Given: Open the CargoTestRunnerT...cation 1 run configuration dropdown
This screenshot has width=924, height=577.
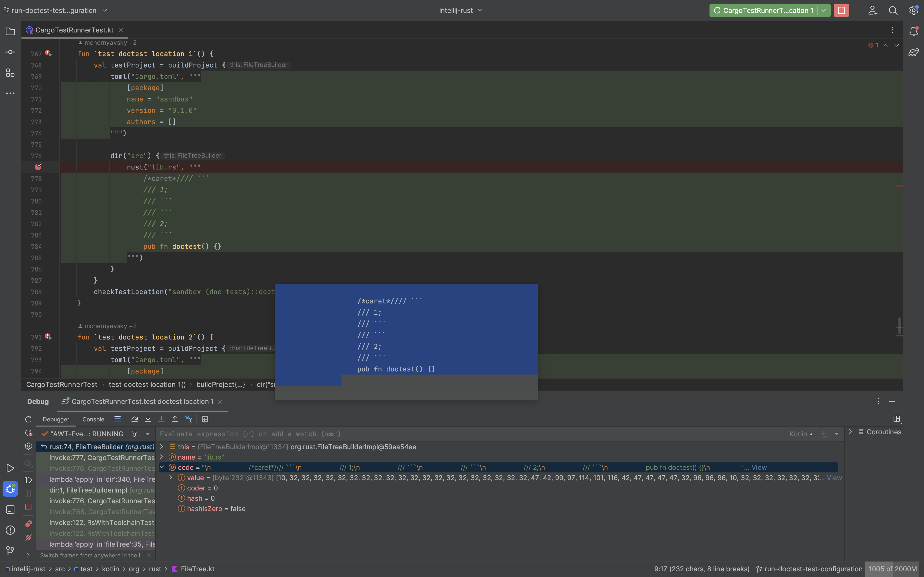Looking at the screenshot, I should (824, 10).
